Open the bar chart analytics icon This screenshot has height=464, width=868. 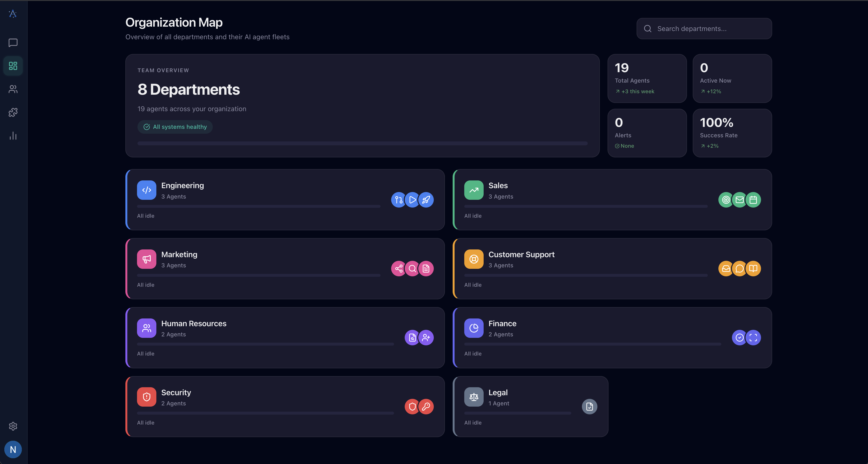13,136
